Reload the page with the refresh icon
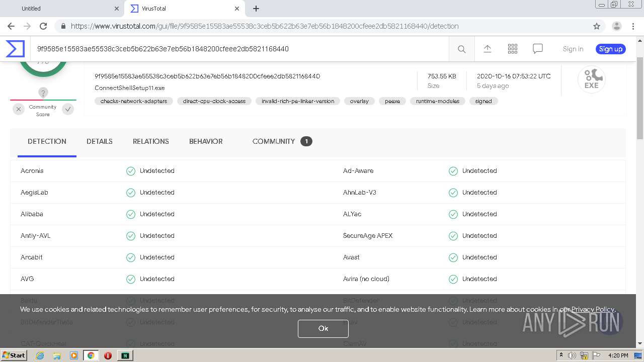 click(43, 26)
